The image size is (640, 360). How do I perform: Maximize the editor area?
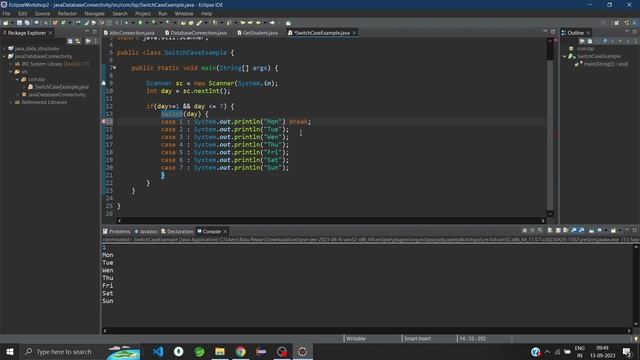[x=553, y=31]
